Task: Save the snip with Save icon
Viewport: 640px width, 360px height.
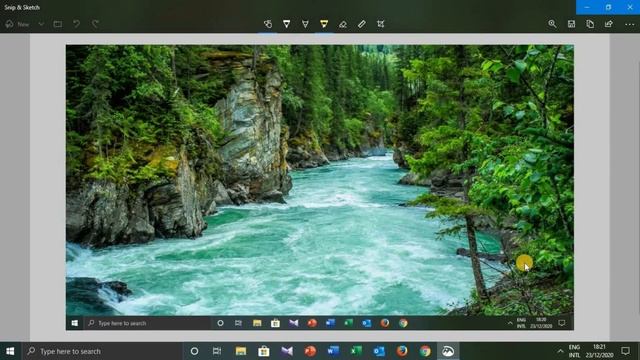Action: (571, 24)
